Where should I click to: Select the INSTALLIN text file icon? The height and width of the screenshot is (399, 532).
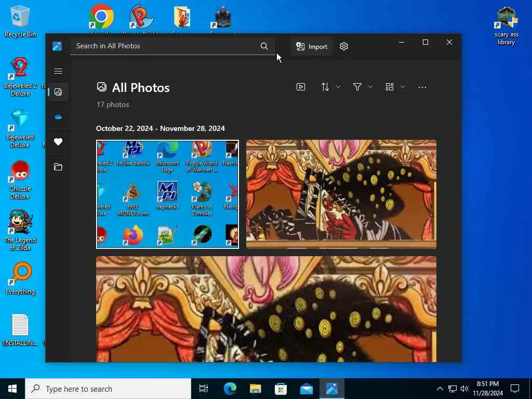tap(20, 329)
